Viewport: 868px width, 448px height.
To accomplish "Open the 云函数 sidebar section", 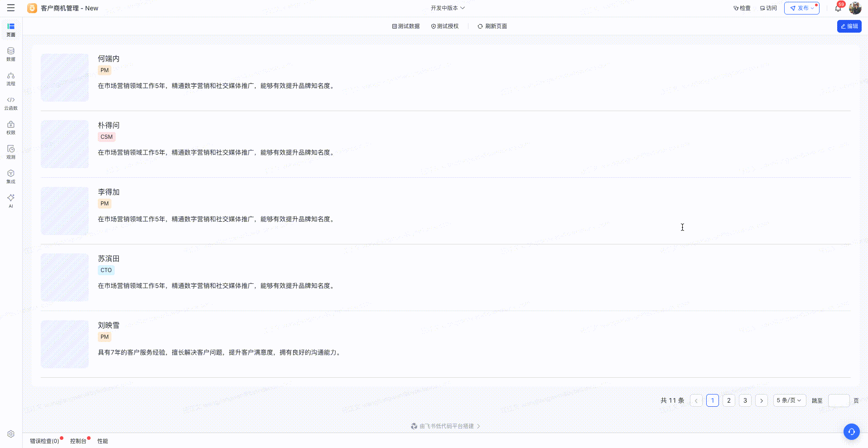I will pos(11,103).
